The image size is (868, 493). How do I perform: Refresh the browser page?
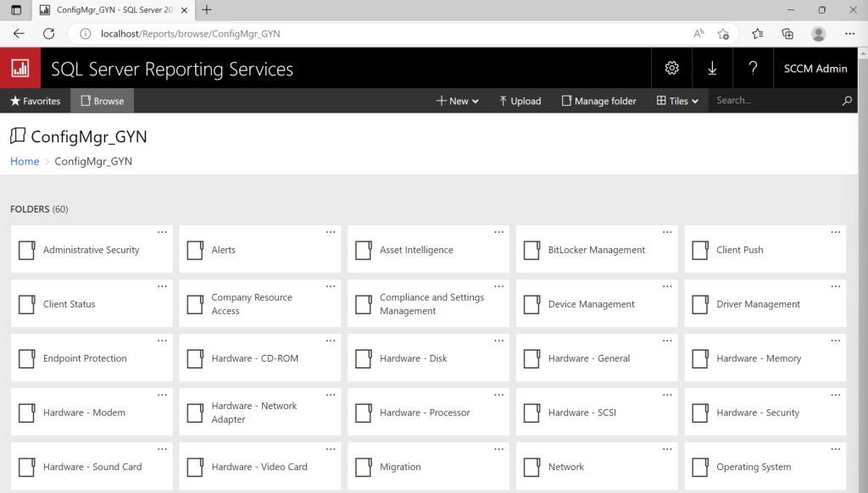(x=48, y=34)
